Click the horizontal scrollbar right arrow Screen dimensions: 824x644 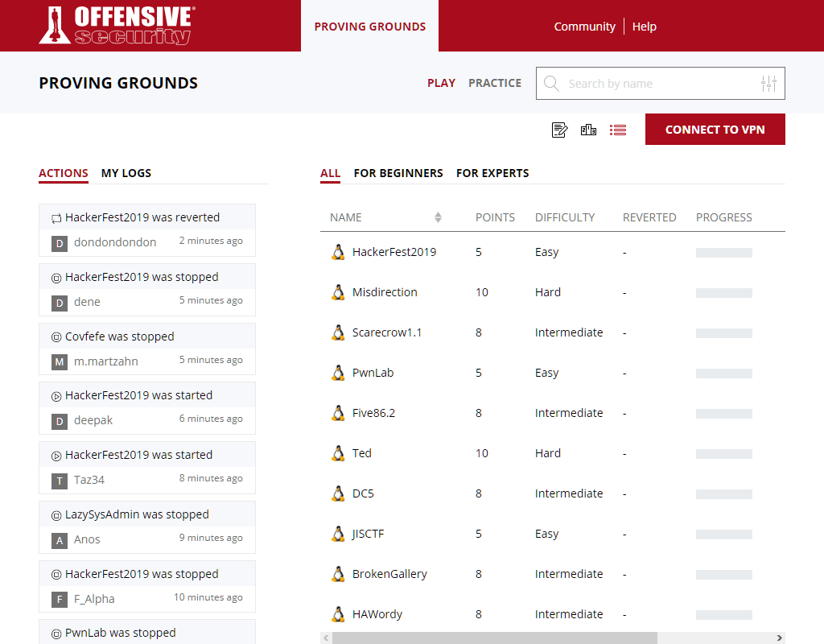coord(779,638)
